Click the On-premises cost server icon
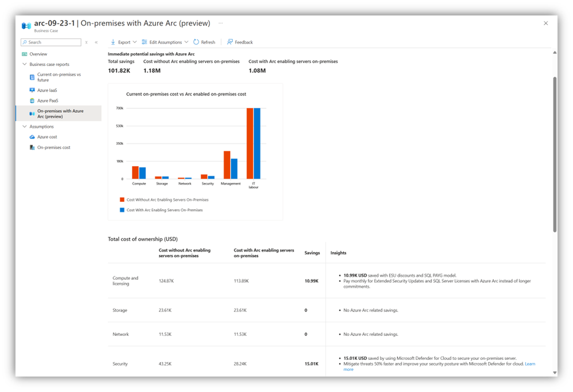Viewport: 573px width, 392px height. [32, 147]
